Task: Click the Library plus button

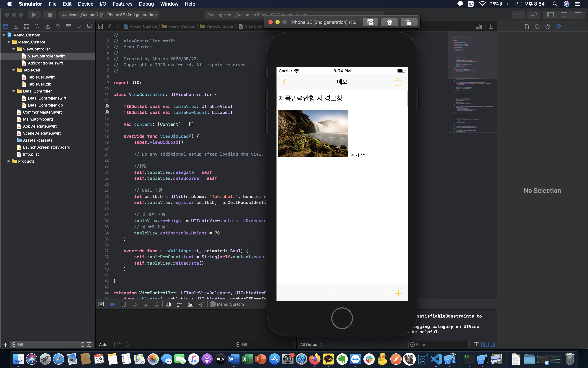Action: 518,15
